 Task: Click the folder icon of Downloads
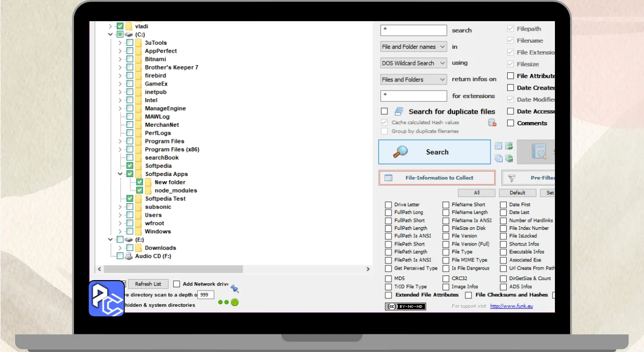pyautogui.click(x=139, y=248)
